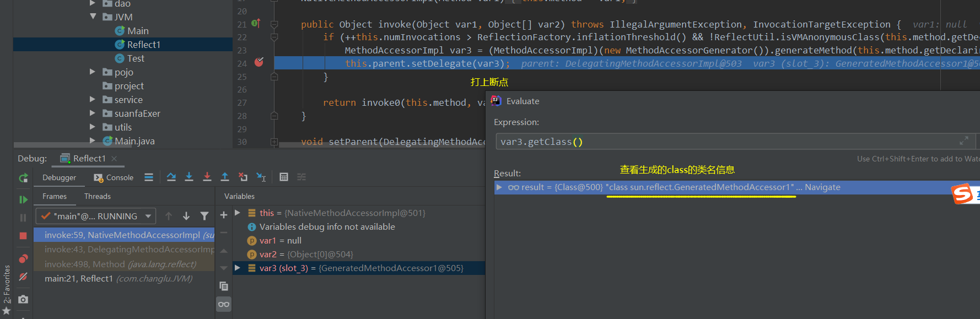Expand the Main.java node
This screenshot has width=980, height=319.
(x=93, y=140)
